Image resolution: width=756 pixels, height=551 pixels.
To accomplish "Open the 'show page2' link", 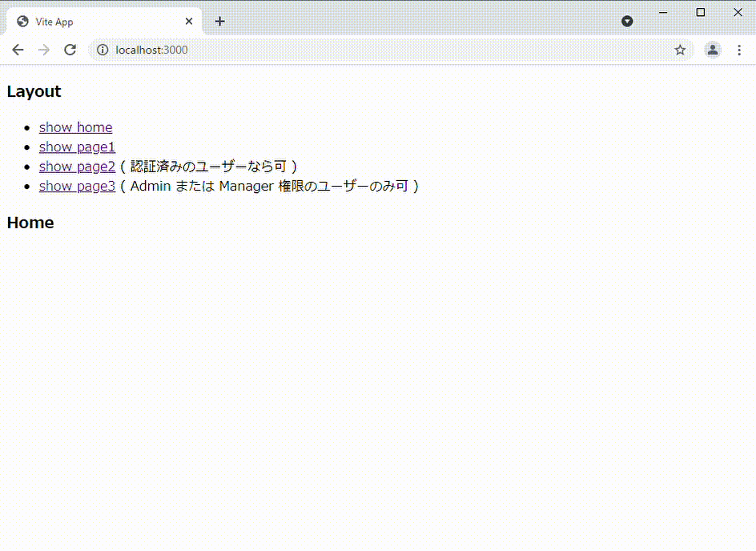I will click(x=77, y=167).
